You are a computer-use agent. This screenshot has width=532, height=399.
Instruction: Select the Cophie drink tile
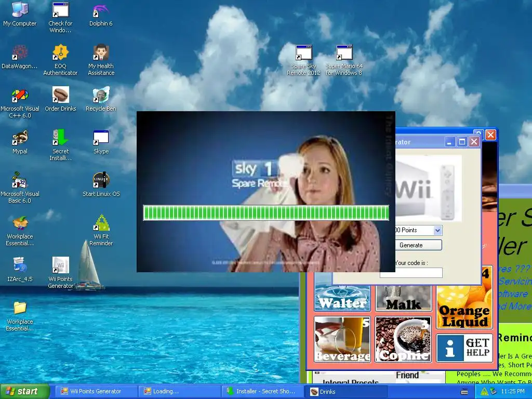[x=403, y=339]
